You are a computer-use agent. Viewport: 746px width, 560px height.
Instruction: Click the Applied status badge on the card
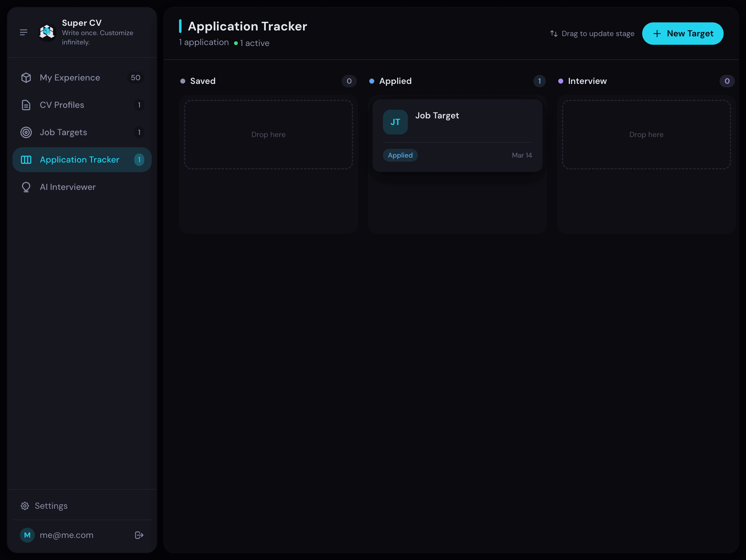click(400, 155)
